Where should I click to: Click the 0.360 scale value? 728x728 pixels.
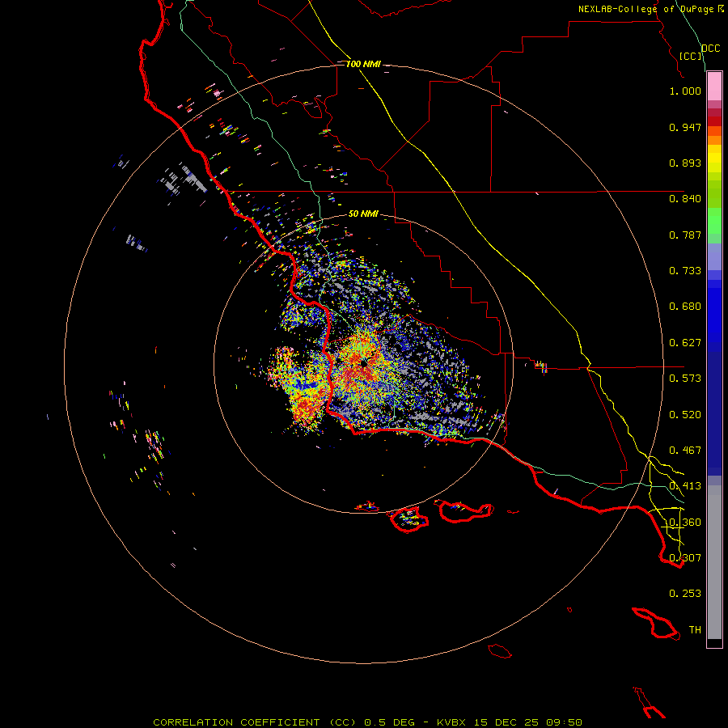pos(685,523)
